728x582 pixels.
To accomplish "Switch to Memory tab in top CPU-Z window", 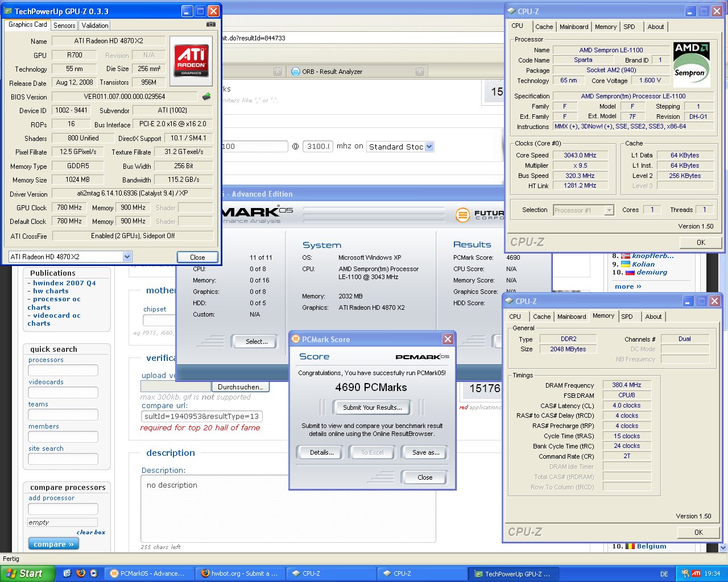I will pos(606,27).
